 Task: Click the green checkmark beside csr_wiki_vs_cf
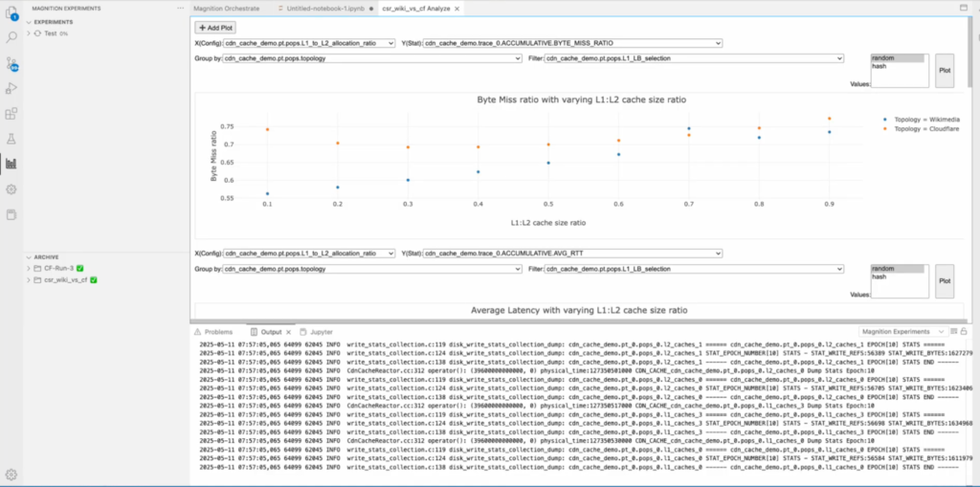[x=95, y=280]
